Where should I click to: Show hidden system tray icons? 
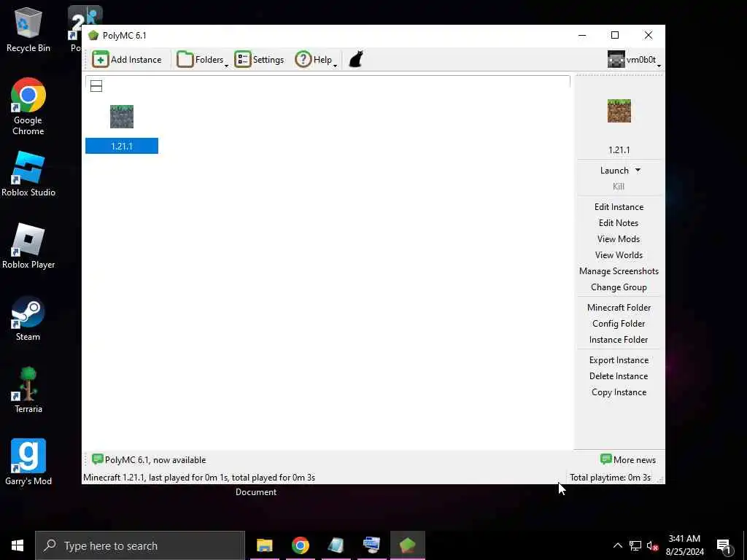pyautogui.click(x=617, y=545)
